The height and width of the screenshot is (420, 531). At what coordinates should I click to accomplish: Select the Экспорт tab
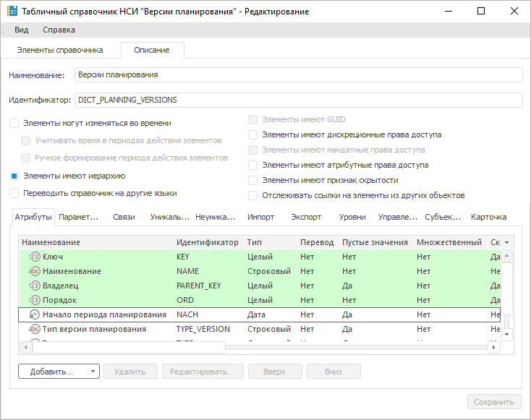pyautogui.click(x=306, y=217)
